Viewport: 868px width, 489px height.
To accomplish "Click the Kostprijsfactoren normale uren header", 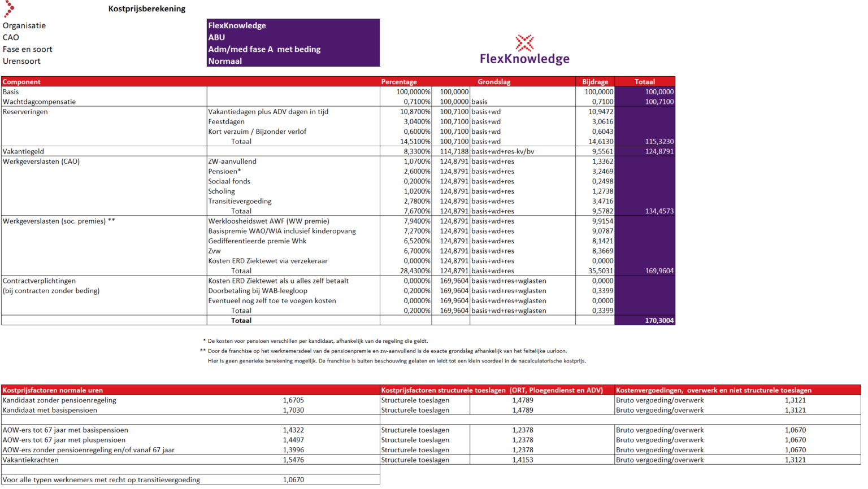I will pos(53,390).
